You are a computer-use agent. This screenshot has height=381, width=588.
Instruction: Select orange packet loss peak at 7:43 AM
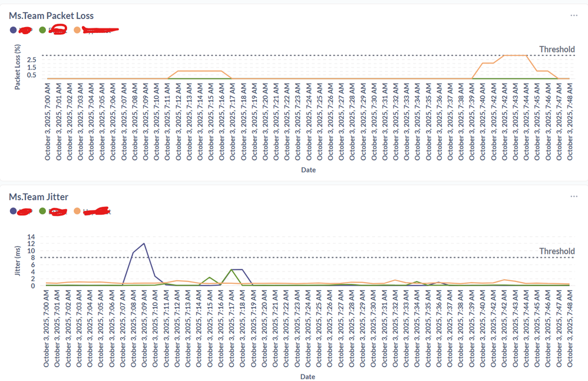516,55
